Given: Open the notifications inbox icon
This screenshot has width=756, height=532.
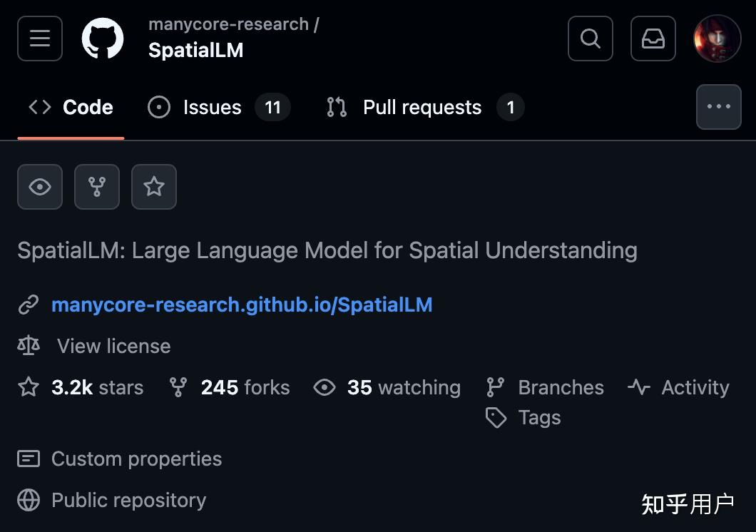Looking at the screenshot, I should point(653,39).
